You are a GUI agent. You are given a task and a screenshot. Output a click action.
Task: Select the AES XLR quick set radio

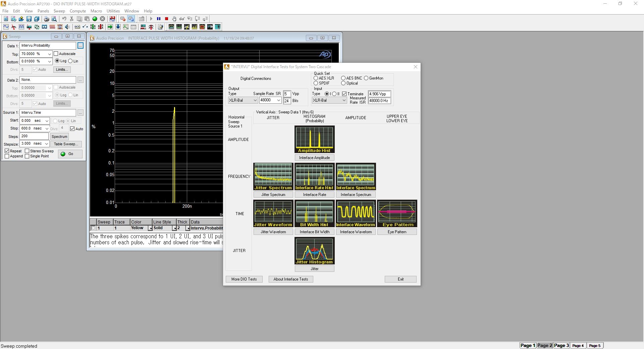pyautogui.click(x=316, y=78)
